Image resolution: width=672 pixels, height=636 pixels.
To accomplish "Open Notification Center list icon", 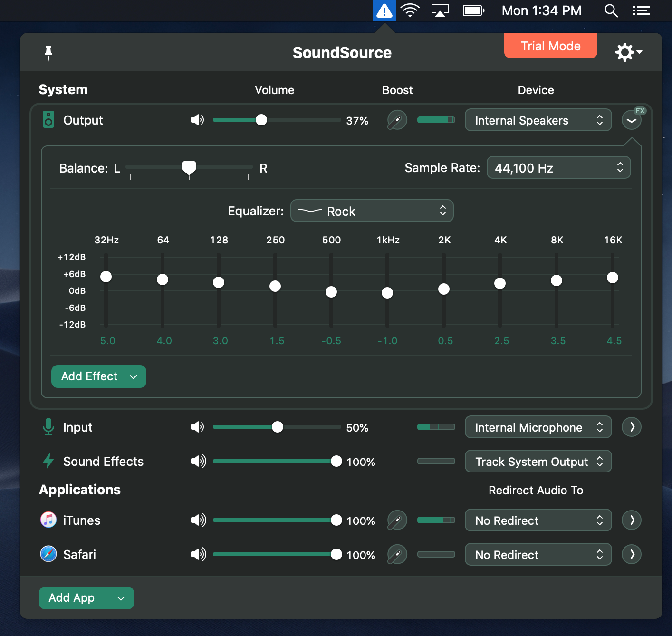I will pos(641,10).
